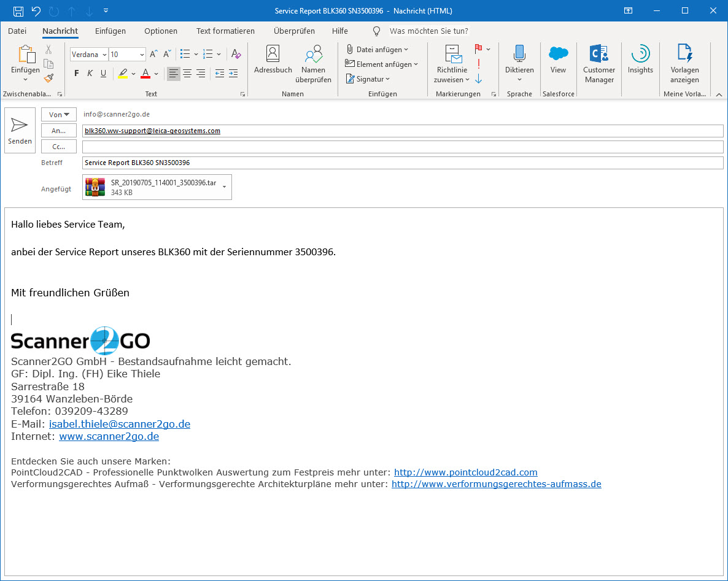
Task: Open the highlight color dropdown arrow
Action: [x=133, y=74]
